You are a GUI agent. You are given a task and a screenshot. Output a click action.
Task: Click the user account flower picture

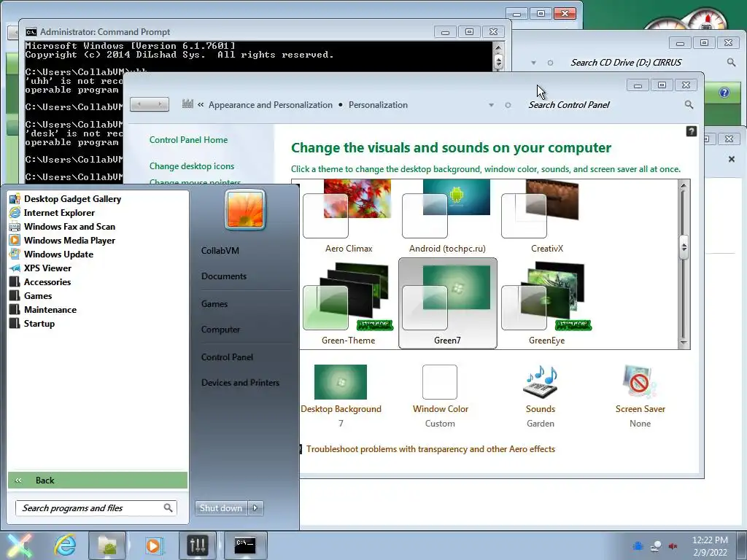(x=245, y=209)
